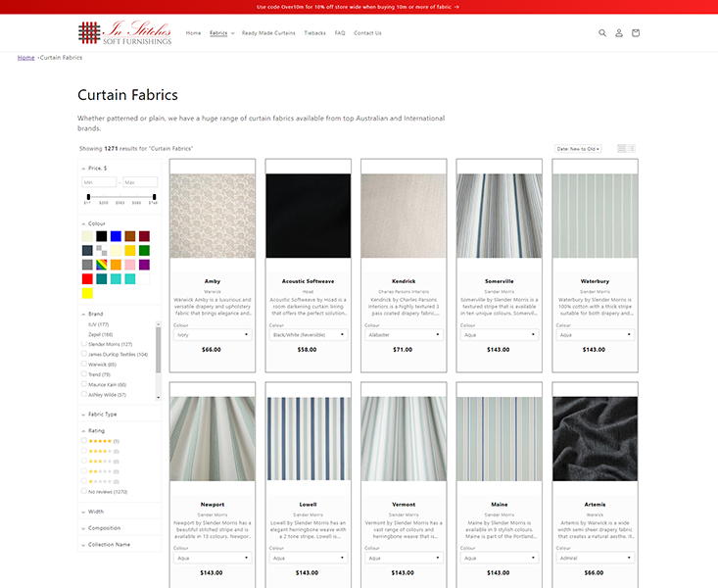
Task: Click the In Stitches logo
Action: tap(124, 32)
